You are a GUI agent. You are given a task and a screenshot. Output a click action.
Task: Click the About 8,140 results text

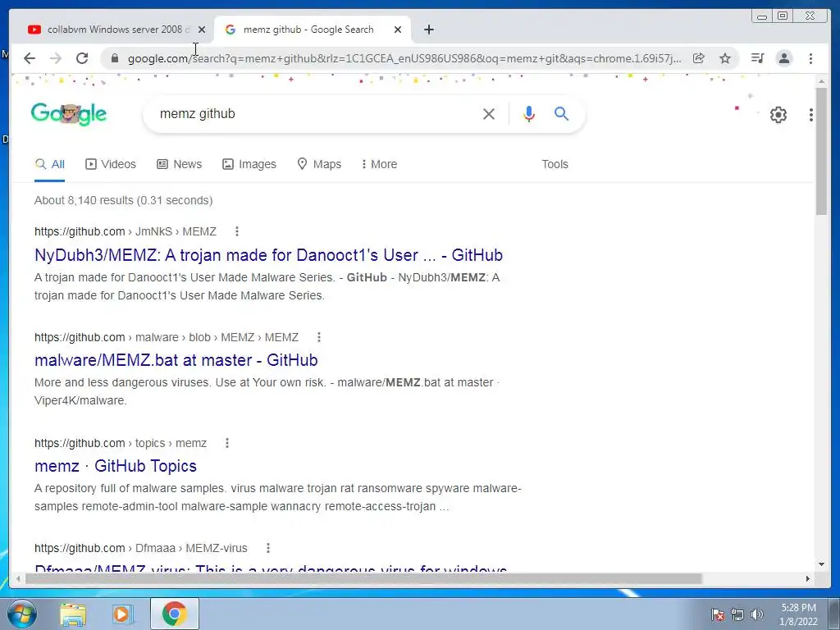click(x=123, y=200)
